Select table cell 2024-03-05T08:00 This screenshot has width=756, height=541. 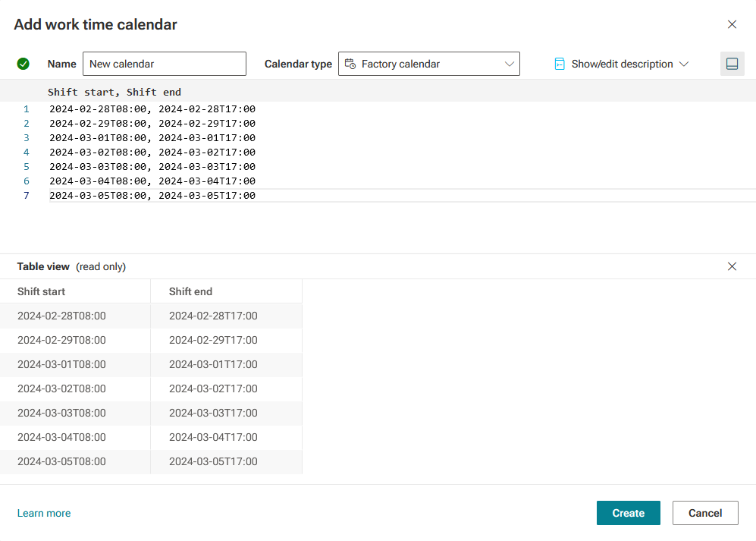pyautogui.click(x=75, y=461)
